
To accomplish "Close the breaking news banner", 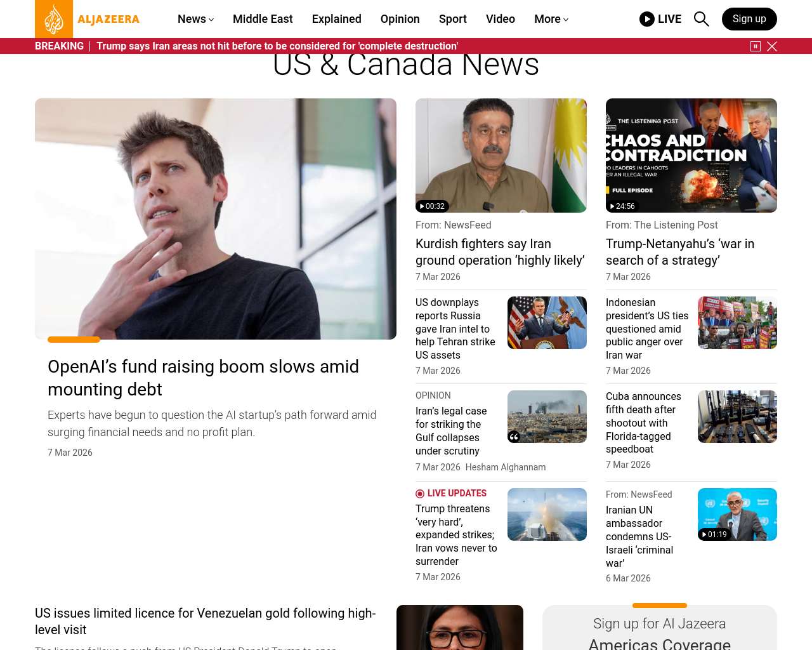I will coord(772,46).
